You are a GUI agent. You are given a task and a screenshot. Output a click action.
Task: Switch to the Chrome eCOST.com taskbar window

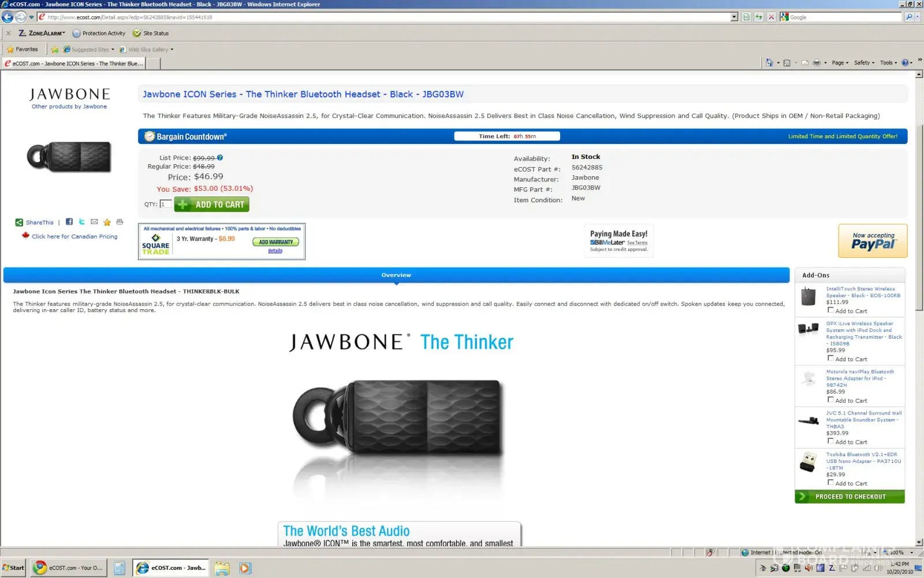tap(69, 568)
